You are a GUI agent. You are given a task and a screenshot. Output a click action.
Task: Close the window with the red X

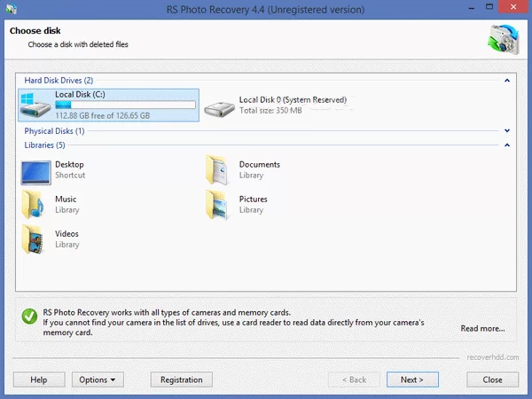pyautogui.click(x=513, y=7)
